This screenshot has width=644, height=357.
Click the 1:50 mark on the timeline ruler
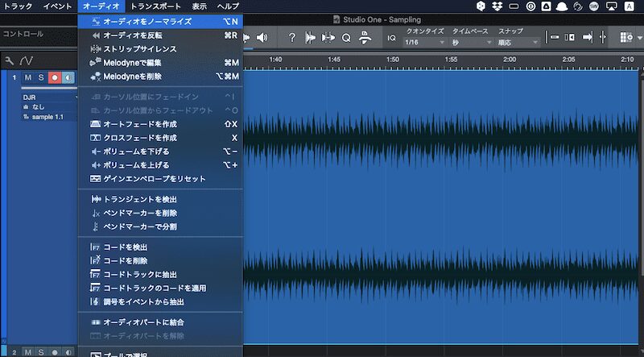coord(392,59)
